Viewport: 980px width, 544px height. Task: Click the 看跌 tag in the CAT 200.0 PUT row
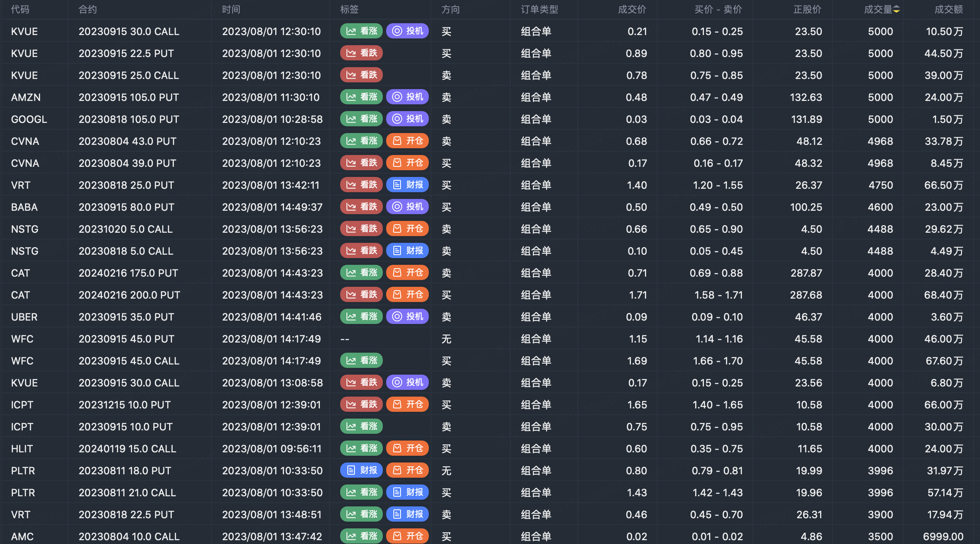362,294
